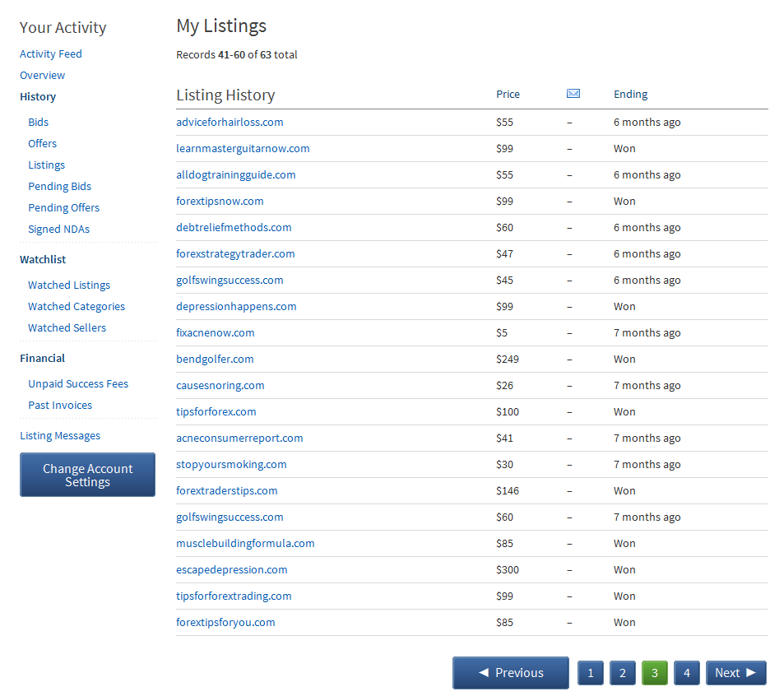The width and height of the screenshot is (784, 696).
Task: Click the $146 price for forextraderstips.com
Action: 507,491
